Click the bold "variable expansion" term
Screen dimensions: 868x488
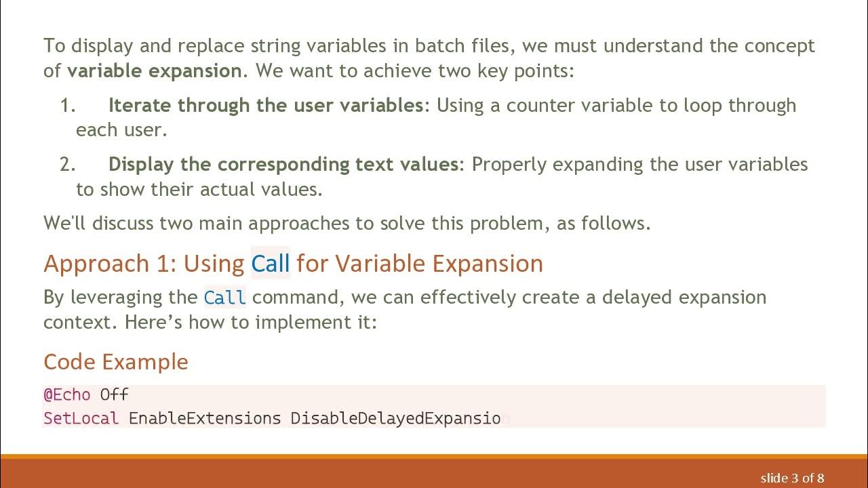pyautogui.click(x=154, y=70)
